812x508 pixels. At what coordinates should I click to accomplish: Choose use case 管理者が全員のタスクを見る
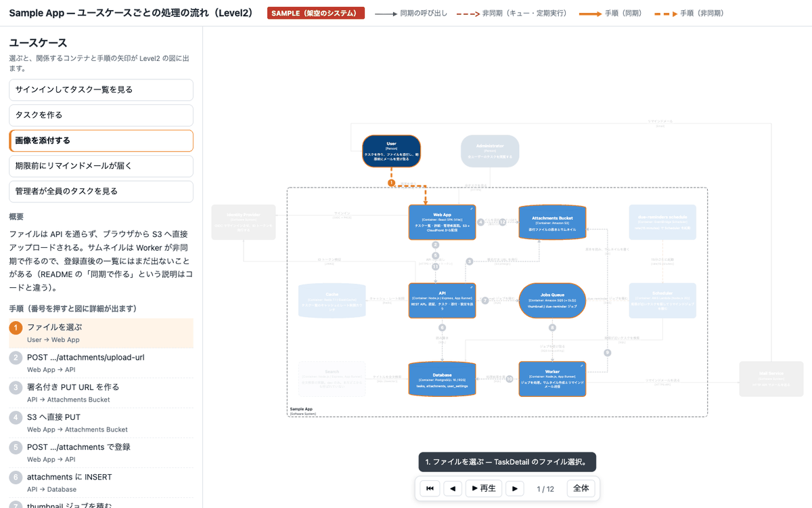click(x=101, y=192)
